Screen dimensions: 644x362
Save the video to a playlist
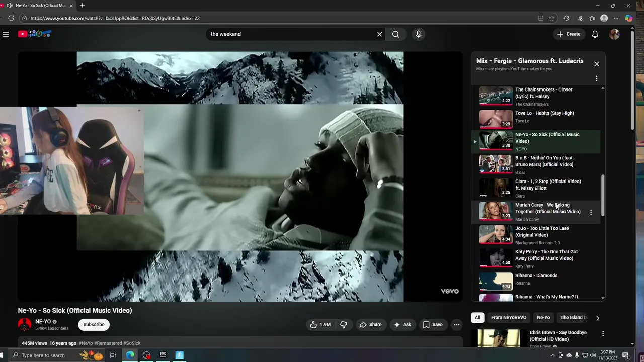point(433,325)
